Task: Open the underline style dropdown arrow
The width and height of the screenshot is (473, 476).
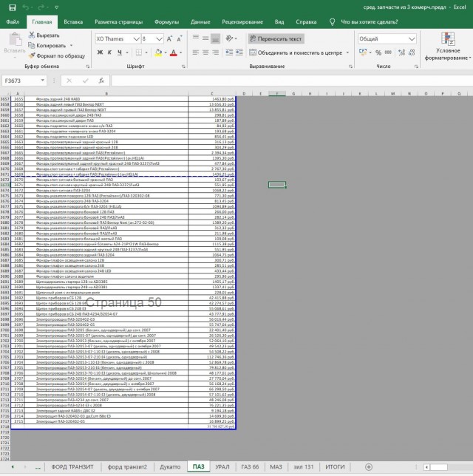Action: point(127,52)
